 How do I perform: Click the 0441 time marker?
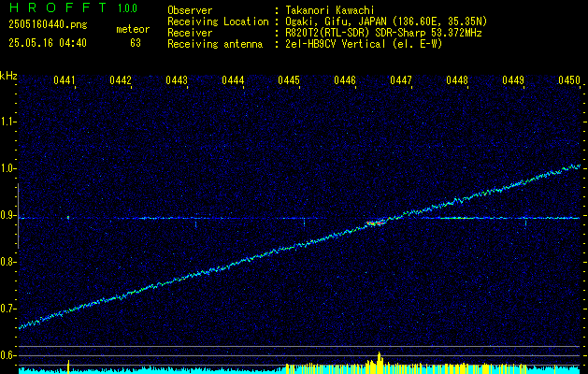pos(65,79)
